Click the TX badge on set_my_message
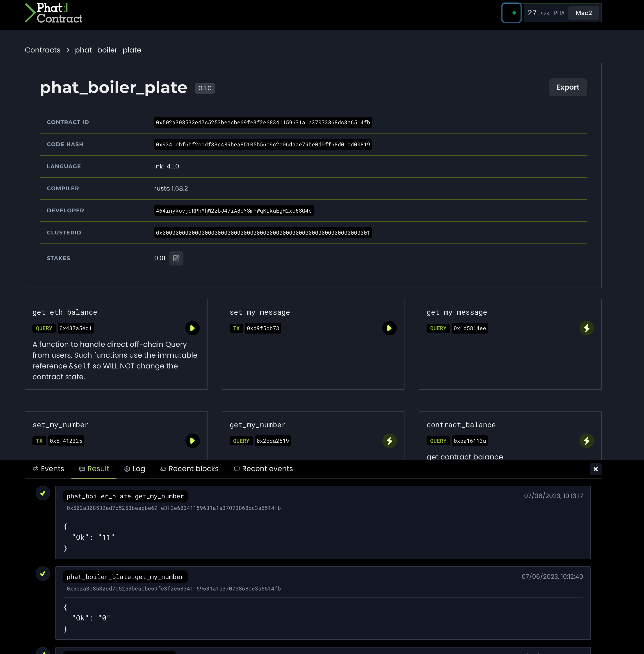 [x=236, y=328]
